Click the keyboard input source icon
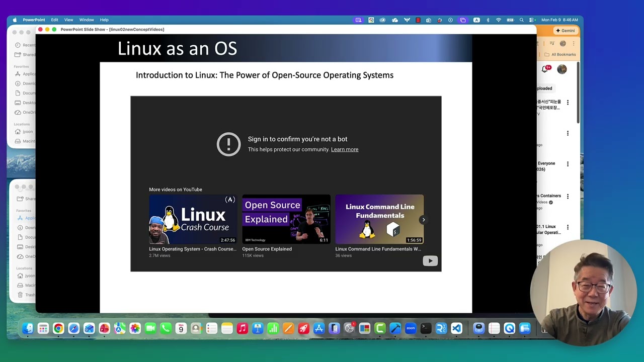644x362 pixels. pyautogui.click(x=476, y=20)
